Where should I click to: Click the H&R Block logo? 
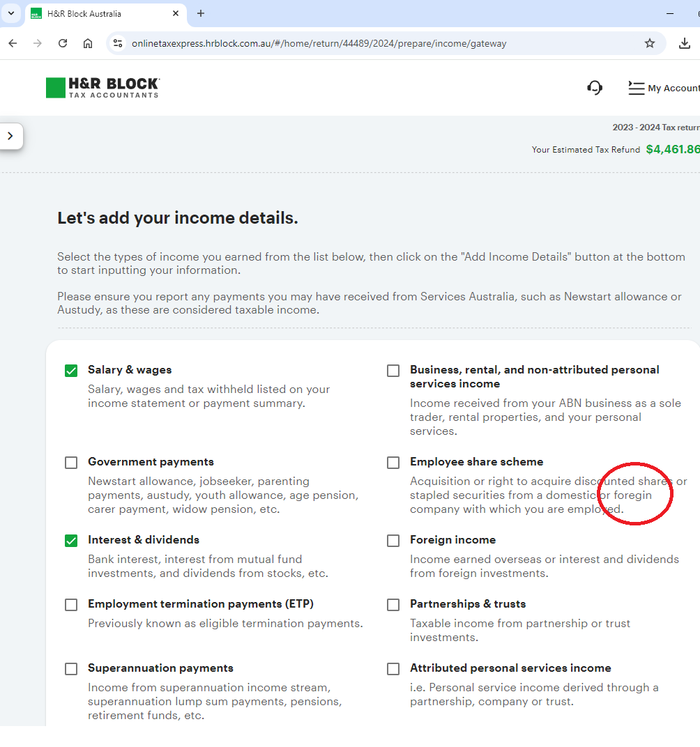coord(103,88)
